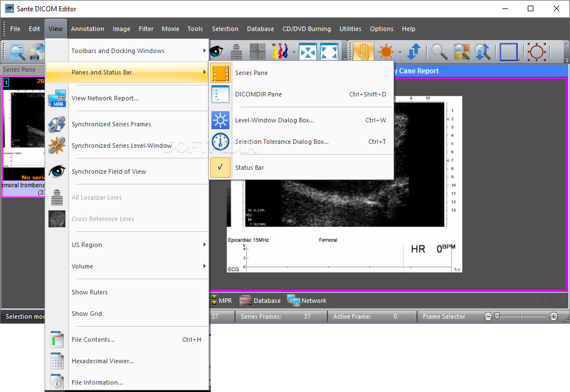Click the magnifier with arrows icon
The height and width of the screenshot is (392, 570).
tap(483, 52)
